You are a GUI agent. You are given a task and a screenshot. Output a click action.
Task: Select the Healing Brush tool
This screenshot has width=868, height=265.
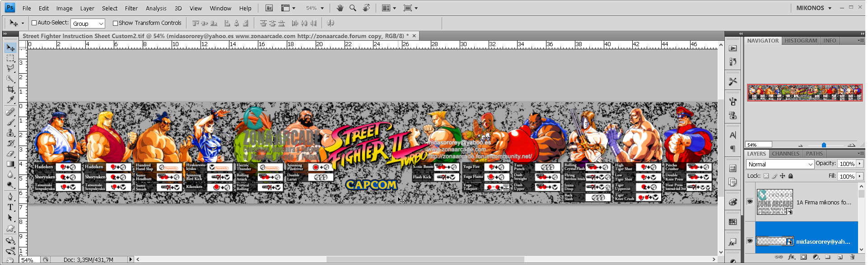tap(10, 112)
